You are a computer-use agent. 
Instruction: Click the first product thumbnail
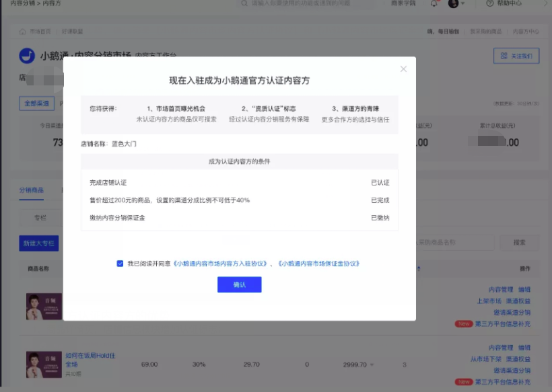pos(44,307)
